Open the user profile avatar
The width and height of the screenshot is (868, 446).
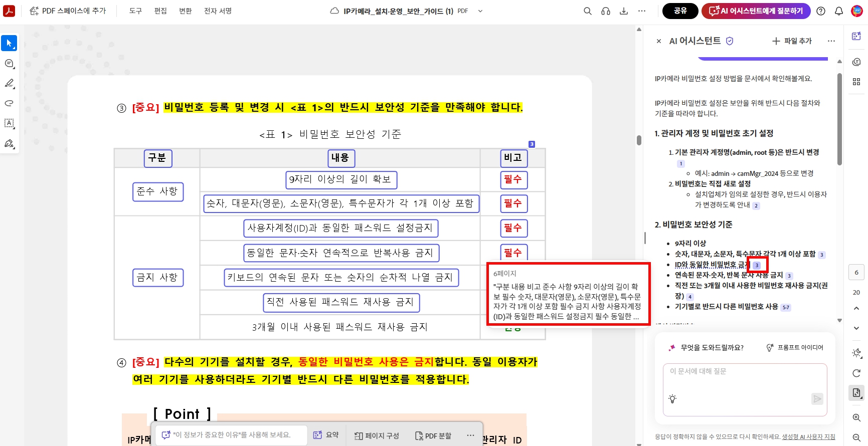pyautogui.click(x=857, y=11)
